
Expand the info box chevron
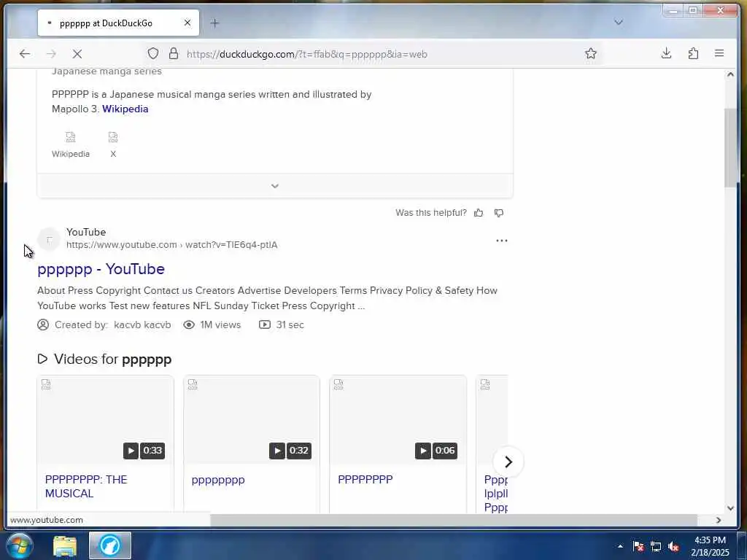pos(275,186)
